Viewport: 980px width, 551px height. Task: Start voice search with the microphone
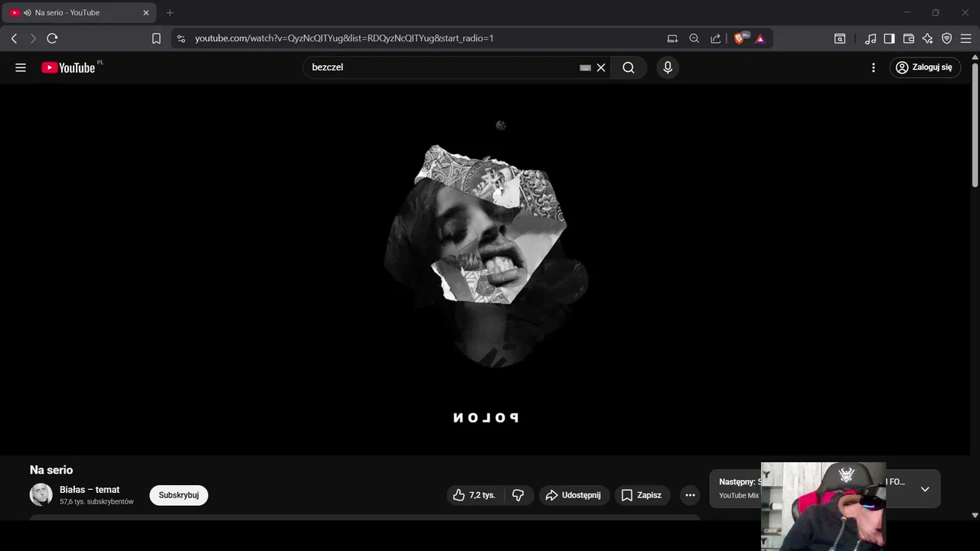coord(668,67)
